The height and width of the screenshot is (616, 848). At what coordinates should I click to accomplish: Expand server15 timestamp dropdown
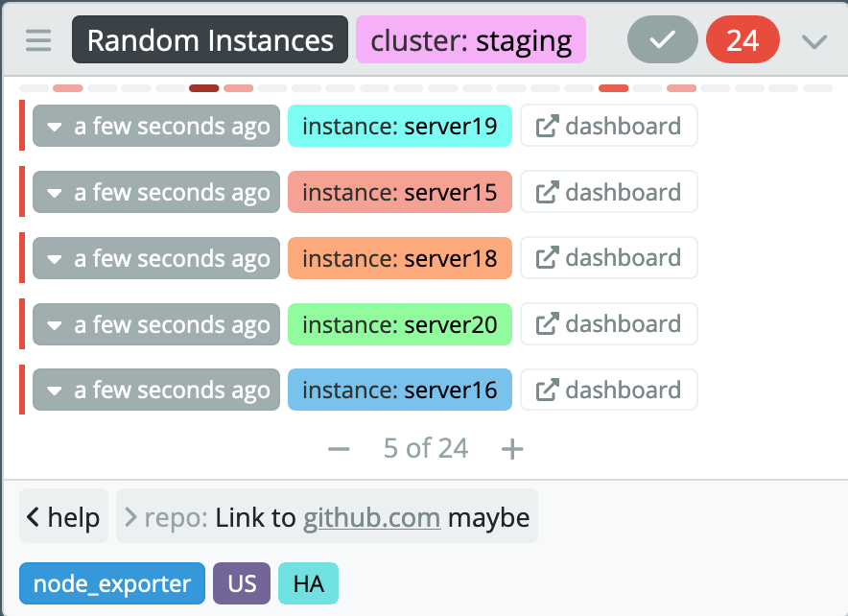click(55, 192)
